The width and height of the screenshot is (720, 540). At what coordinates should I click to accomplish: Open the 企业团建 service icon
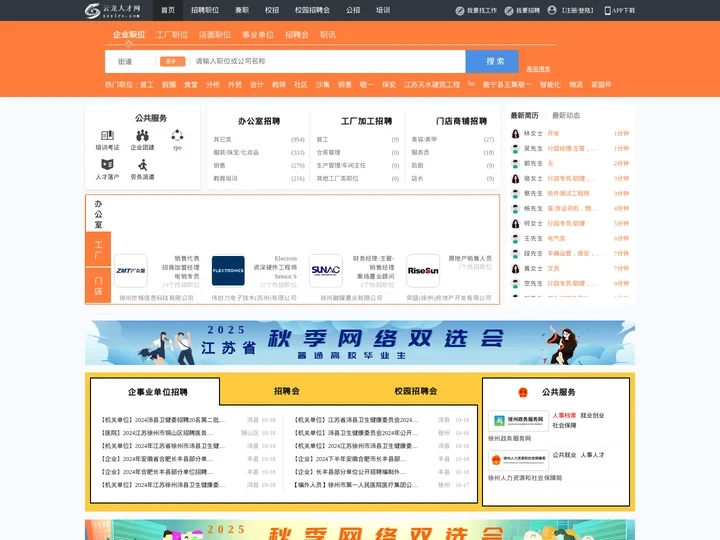(142, 135)
